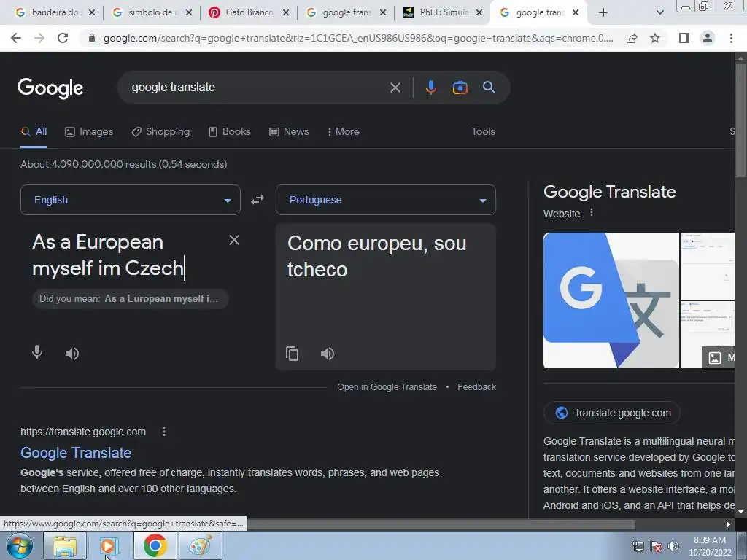The height and width of the screenshot is (560, 747).
Task: Click the address bar URL
Action: 358,38
